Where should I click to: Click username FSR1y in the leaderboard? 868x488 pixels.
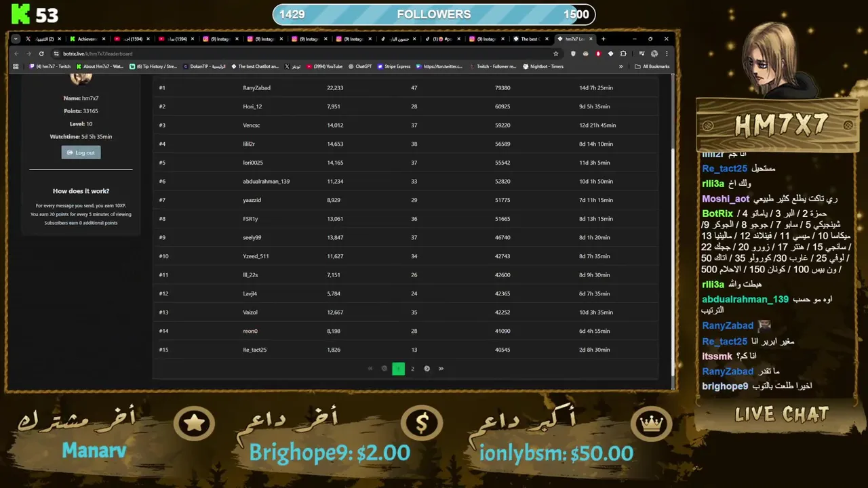pos(250,219)
